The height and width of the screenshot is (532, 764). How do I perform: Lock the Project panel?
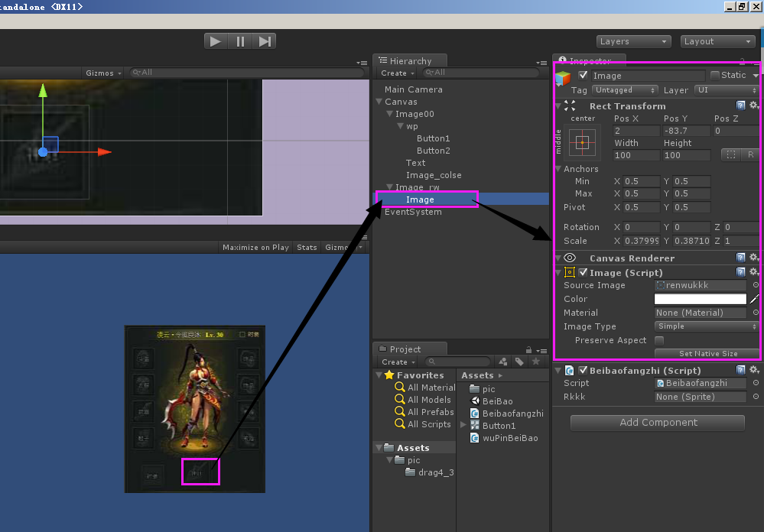click(x=528, y=350)
